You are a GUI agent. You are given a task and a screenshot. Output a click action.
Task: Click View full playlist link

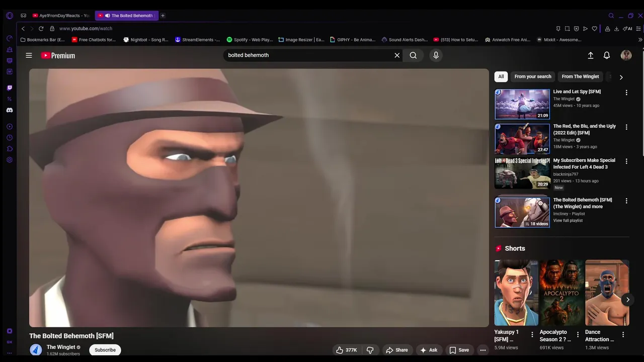coord(568,221)
